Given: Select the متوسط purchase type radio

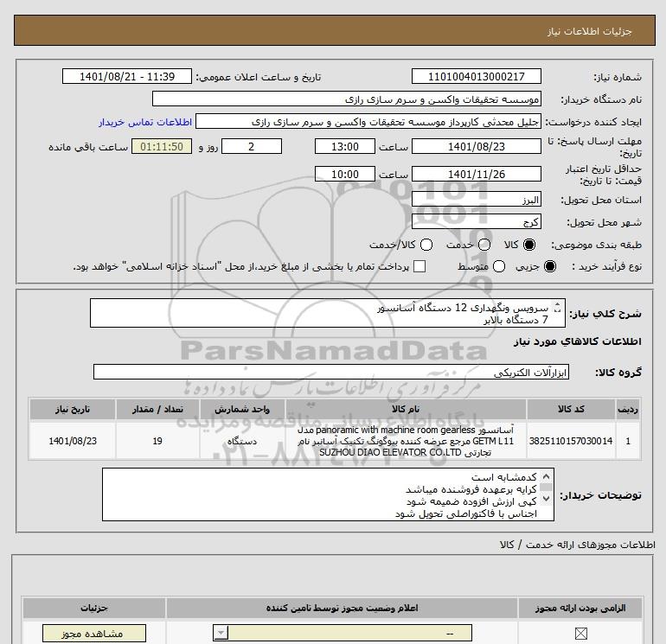Looking at the screenshot, I should (x=499, y=266).
